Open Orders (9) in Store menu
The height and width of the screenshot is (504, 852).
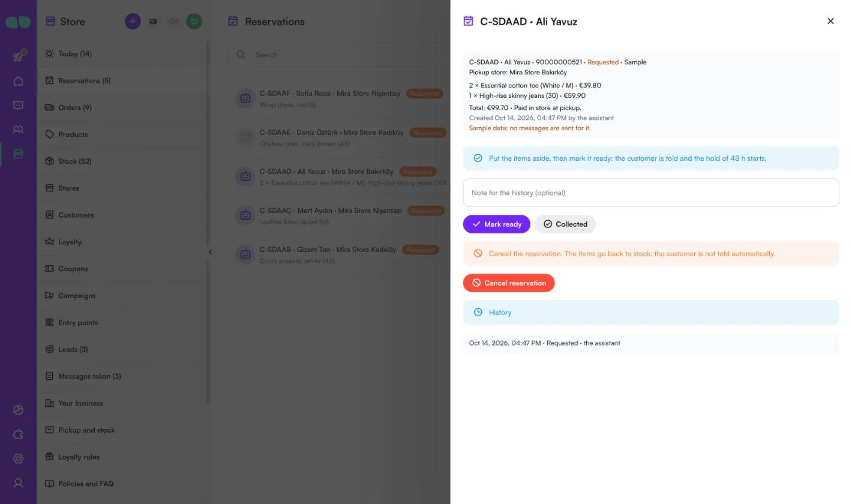(124, 107)
